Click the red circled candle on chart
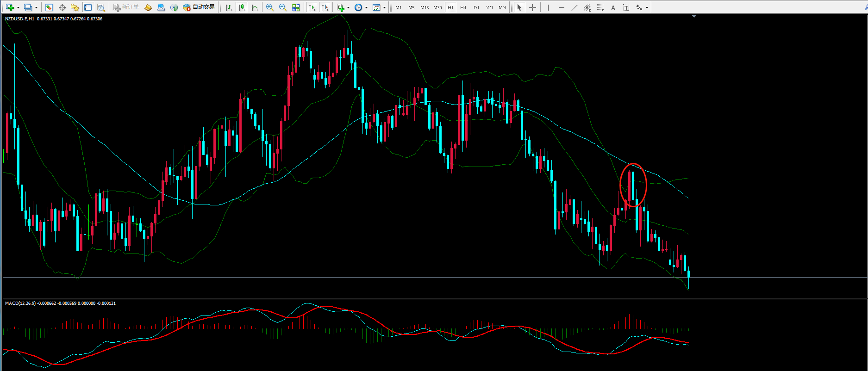The height and width of the screenshot is (371, 868). point(633,185)
